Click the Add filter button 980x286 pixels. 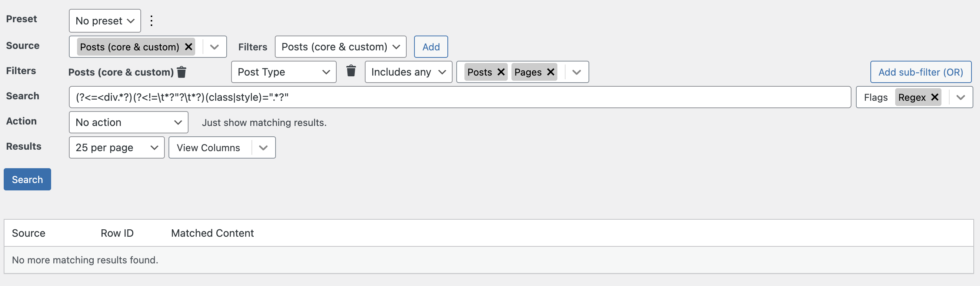pyautogui.click(x=431, y=47)
